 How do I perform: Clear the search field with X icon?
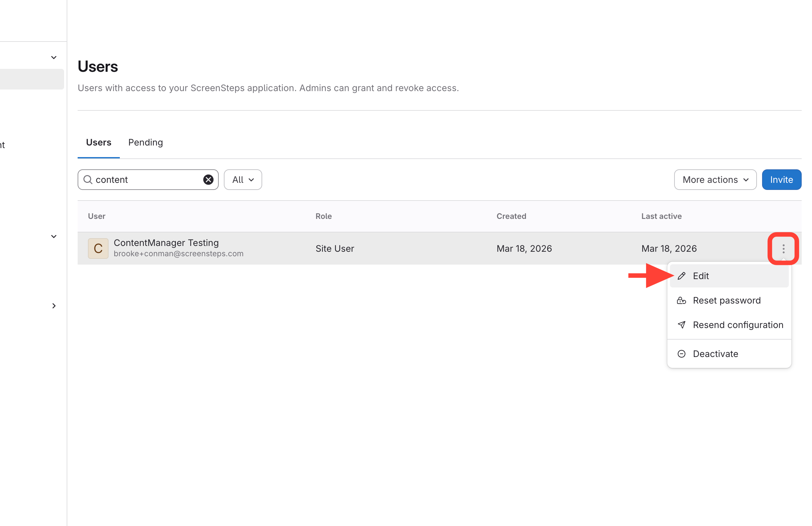(x=208, y=180)
